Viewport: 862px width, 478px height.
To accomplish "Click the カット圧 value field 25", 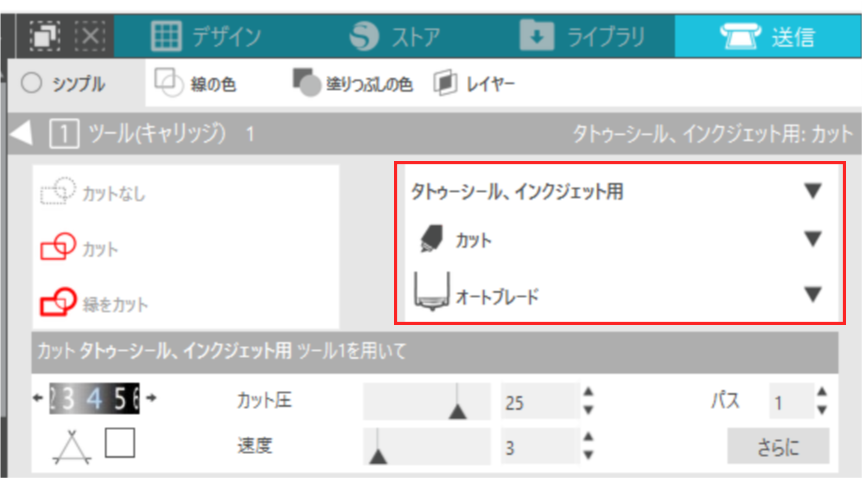I will tap(539, 402).
